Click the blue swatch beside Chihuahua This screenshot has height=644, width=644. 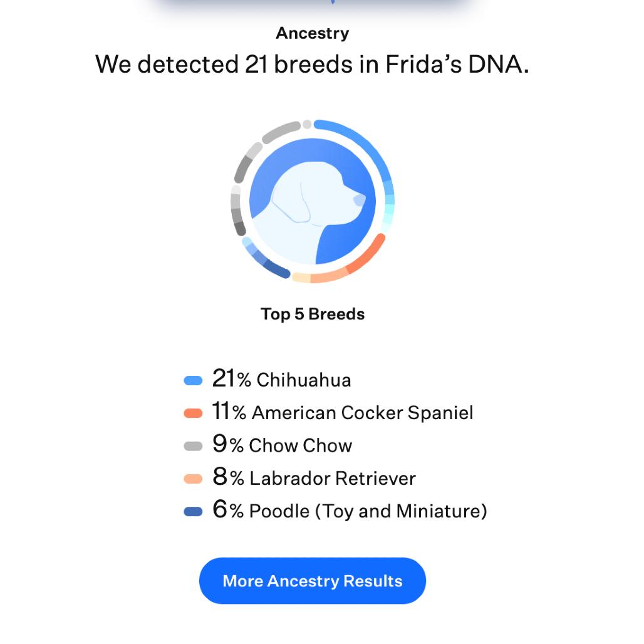(193, 380)
